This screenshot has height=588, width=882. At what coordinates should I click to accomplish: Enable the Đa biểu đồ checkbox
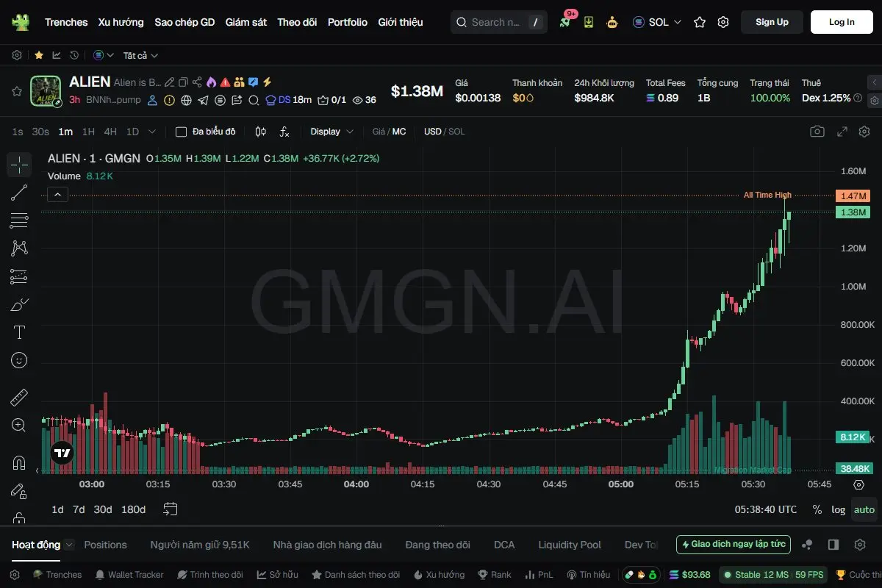[x=181, y=132]
